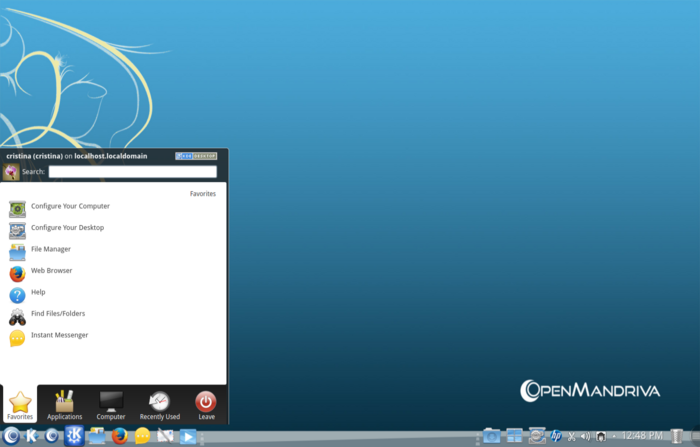Viewport: 700px width, 447px height.
Task: Switch to the Applications tab
Action: coord(64,405)
